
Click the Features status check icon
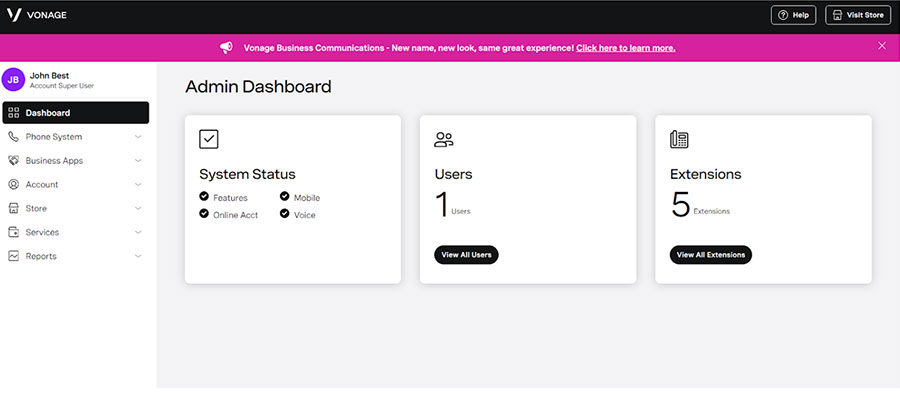(204, 196)
